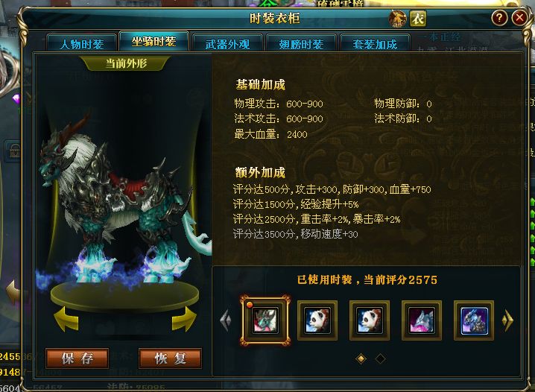
Task: Select the blue armored beast mount icon
Action: 474,320
